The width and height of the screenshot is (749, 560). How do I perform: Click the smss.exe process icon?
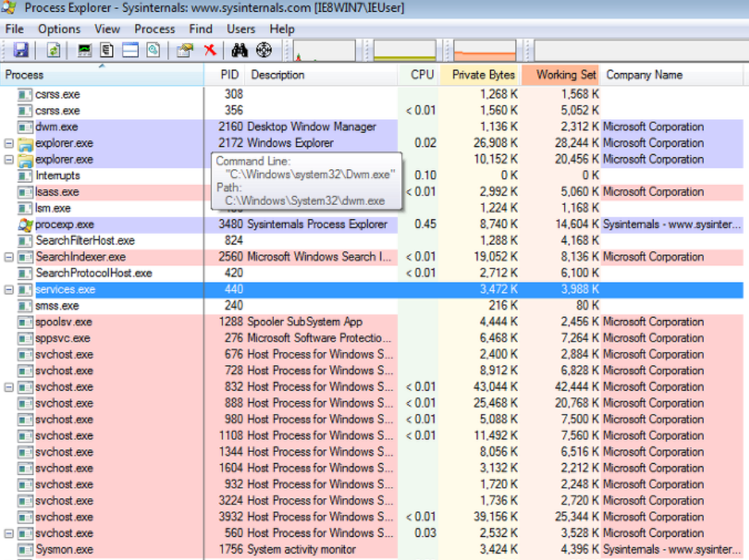tap(25, 306)
